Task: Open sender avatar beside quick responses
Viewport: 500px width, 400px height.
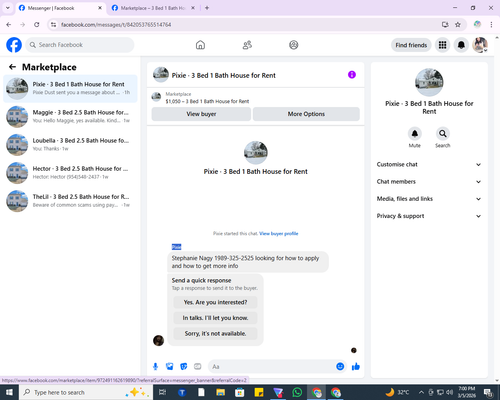Action: (x=158, y=340)
